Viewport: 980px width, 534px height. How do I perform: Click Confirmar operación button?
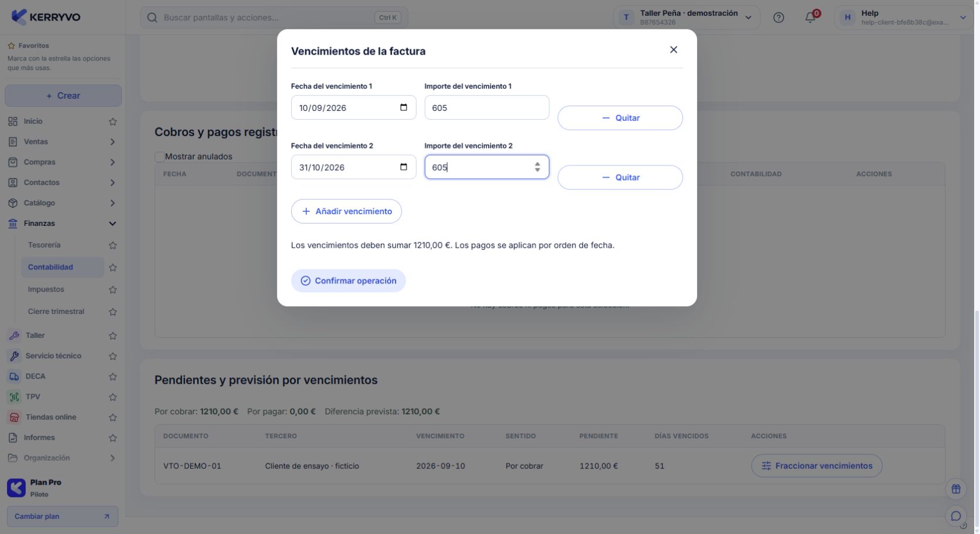(x=349, y=280)
